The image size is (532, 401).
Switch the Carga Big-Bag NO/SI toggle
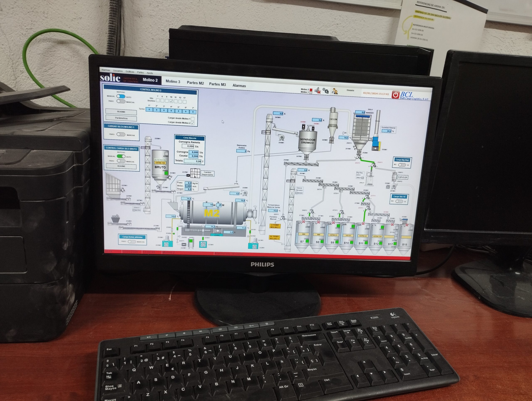pyautogui.click(x=402, y=165)
